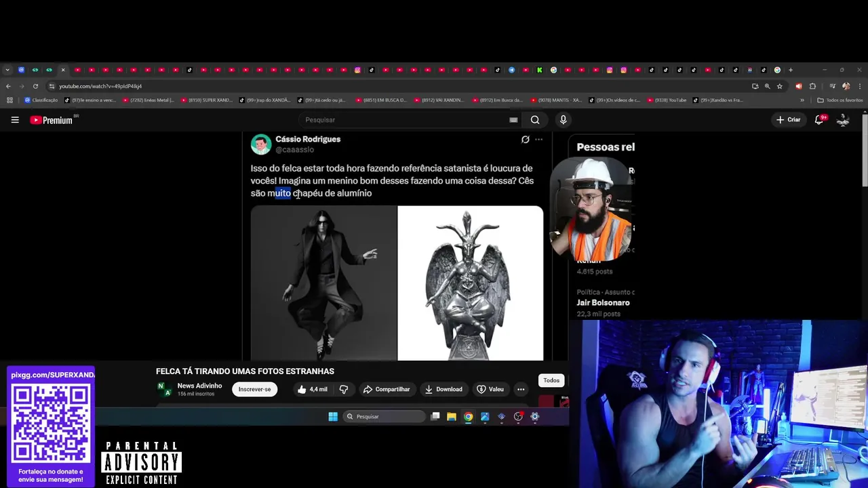Subscribe with the Inscrever-se button

coord(254,389)
